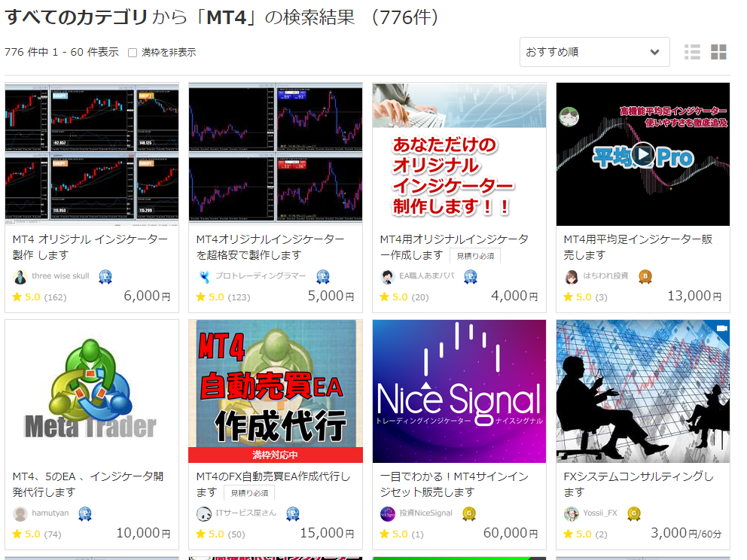Image resolution: width=747 pixels, height=560 pixels.
Task: Click the 6,000円 price
Action: pyautogui.click(x=147, y=297)
